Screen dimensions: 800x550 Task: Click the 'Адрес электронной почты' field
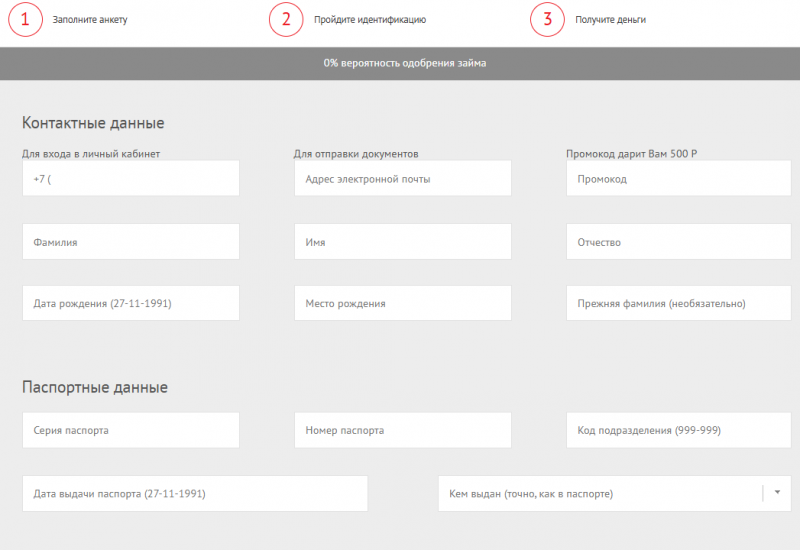click(x=403, y=179)
